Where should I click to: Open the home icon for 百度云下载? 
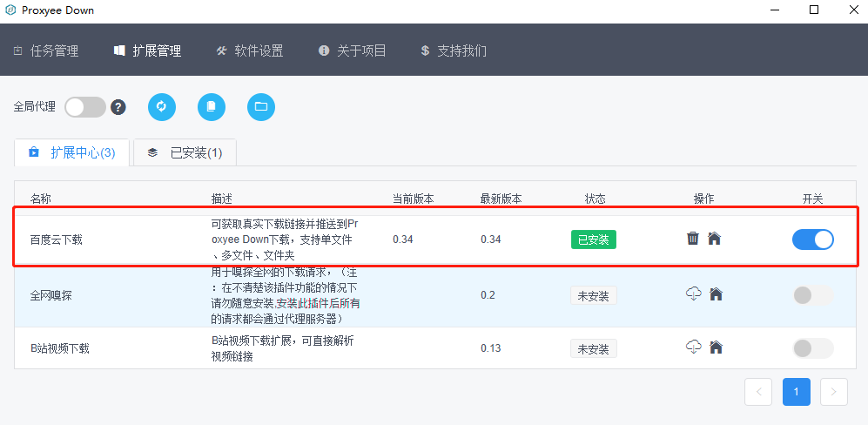pyautogui.click(x=715, y=239)
